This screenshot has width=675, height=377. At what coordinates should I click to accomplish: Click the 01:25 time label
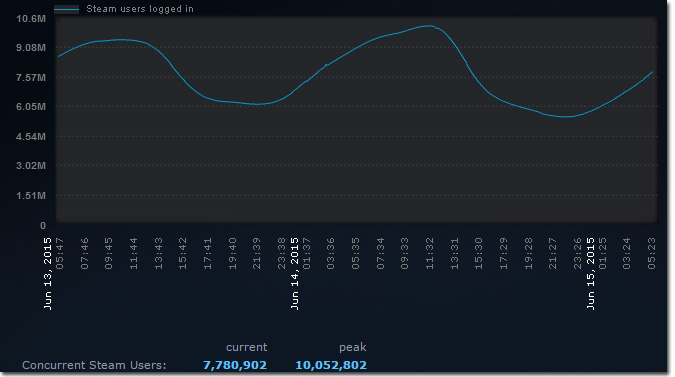click(x=603, y=253)
